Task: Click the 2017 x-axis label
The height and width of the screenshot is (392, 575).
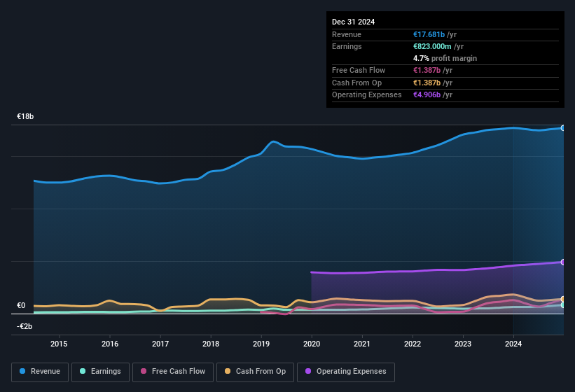Action: click(x=160, y=344)
